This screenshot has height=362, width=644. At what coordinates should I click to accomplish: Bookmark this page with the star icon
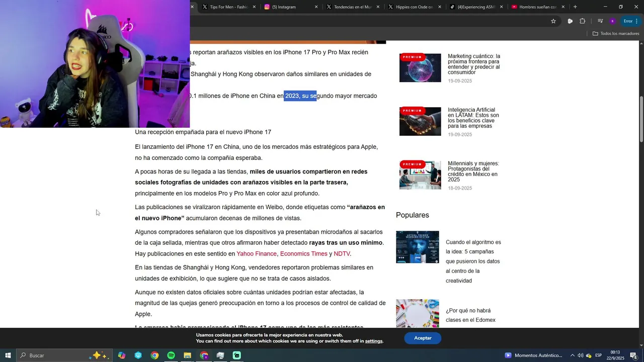(553, 21)
